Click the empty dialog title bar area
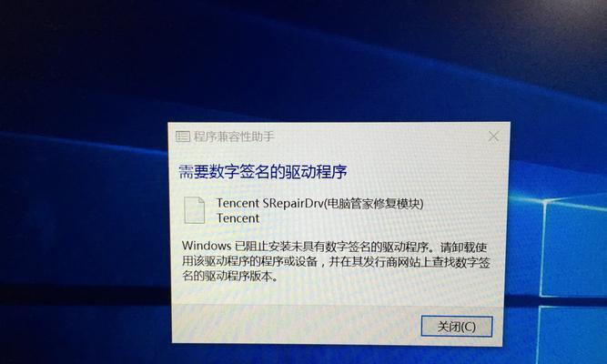The width and height of the screenshot is (607, 364). (379, 136)
